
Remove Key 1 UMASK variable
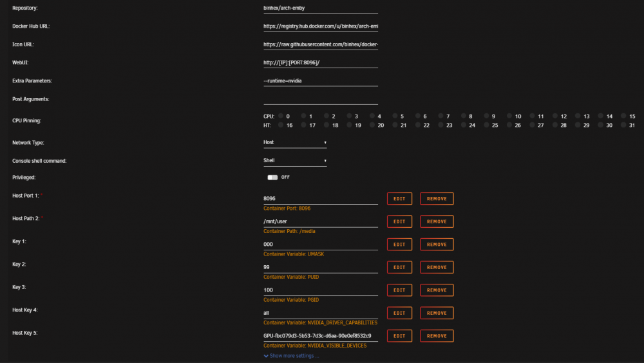point(437,245)
